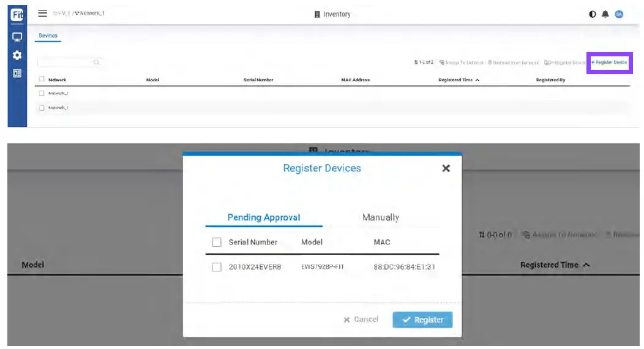This screenshot has width=644, height=349.
Task: Click the dialog's X close icon
Action: click(x=446, y=168)
